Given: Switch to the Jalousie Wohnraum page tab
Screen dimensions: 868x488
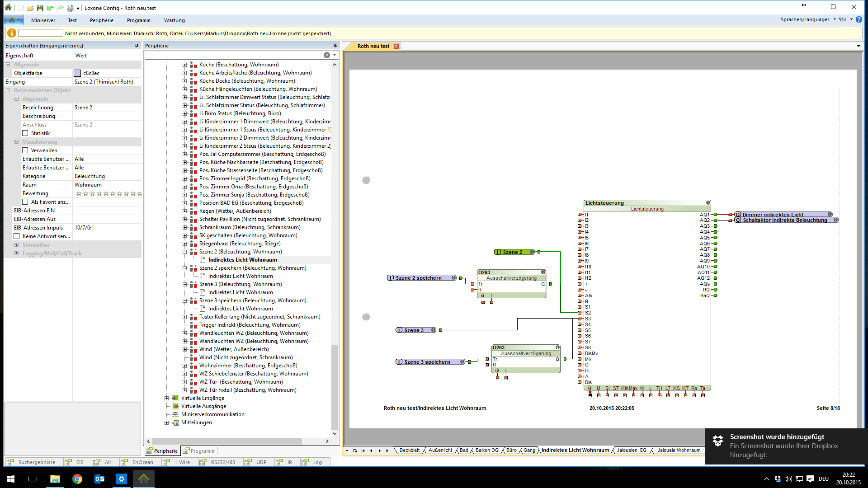Looking at the screenshot, I should [678, 450].
